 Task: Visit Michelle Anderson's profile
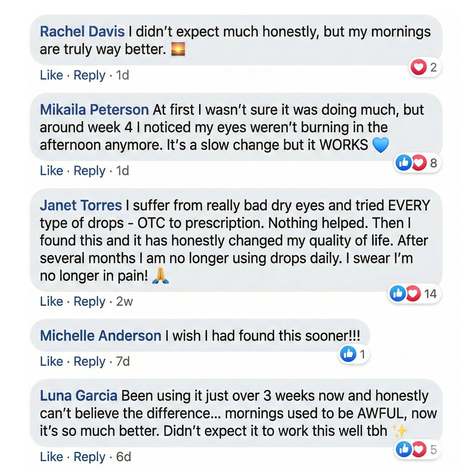pos(101,336)
